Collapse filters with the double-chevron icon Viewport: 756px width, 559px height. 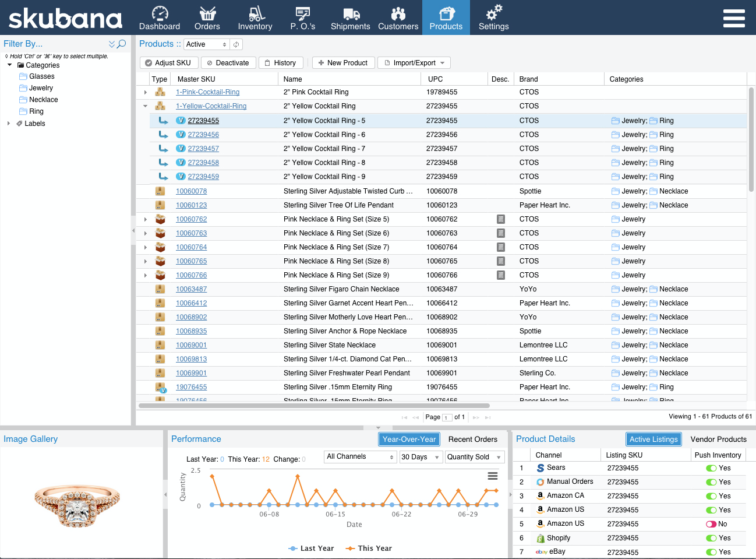click(112, 44)
